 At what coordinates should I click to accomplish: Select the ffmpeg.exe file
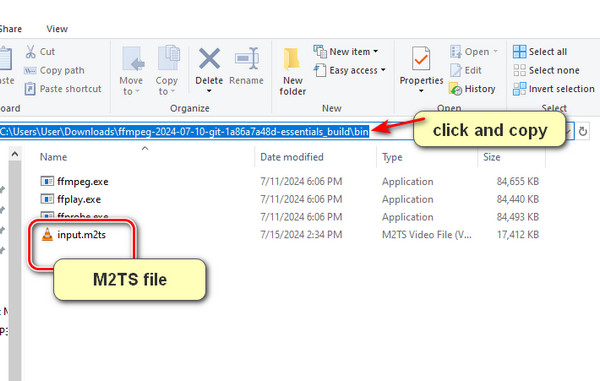pyautogui.click(x=83, y=181)
